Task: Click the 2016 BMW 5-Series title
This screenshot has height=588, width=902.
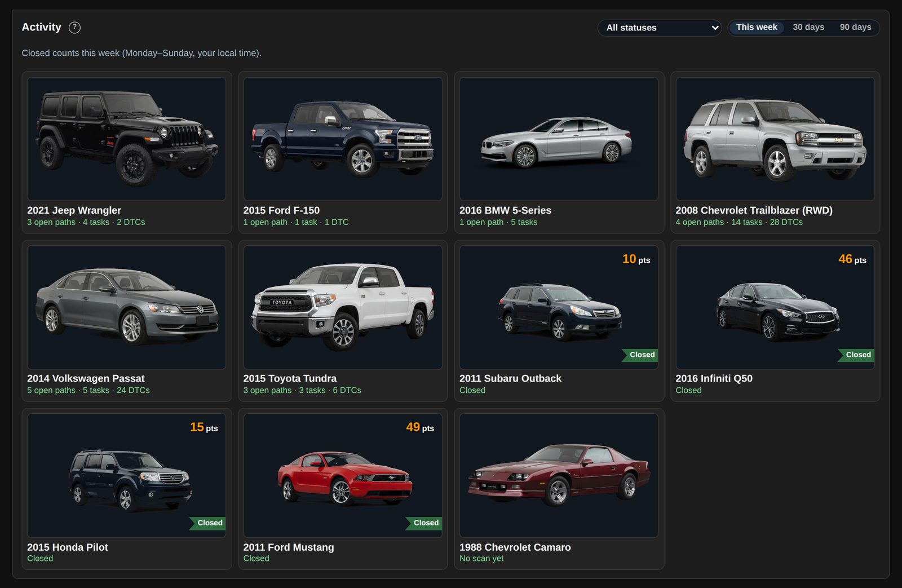Action: (505, 210)
